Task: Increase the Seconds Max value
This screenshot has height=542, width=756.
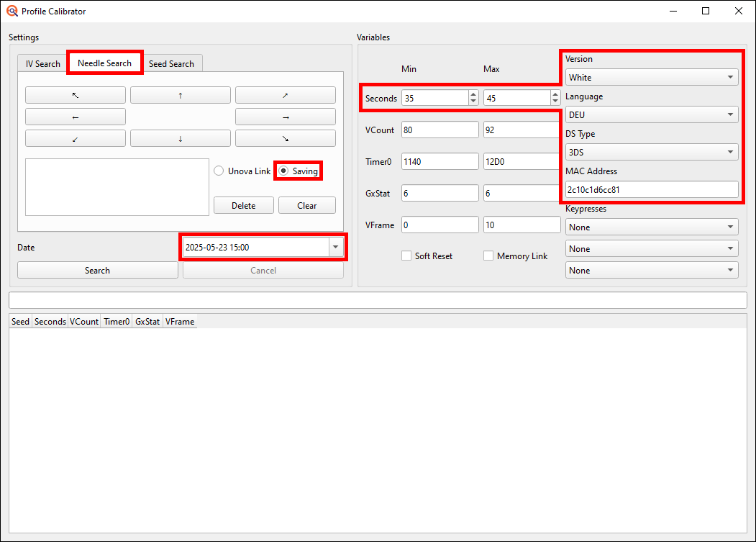Action: (555, 94)
